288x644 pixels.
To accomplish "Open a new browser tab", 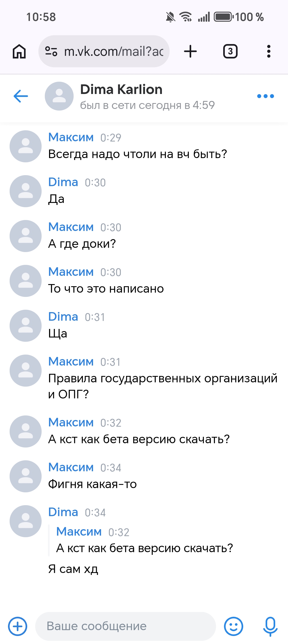I will click(190, 51).
